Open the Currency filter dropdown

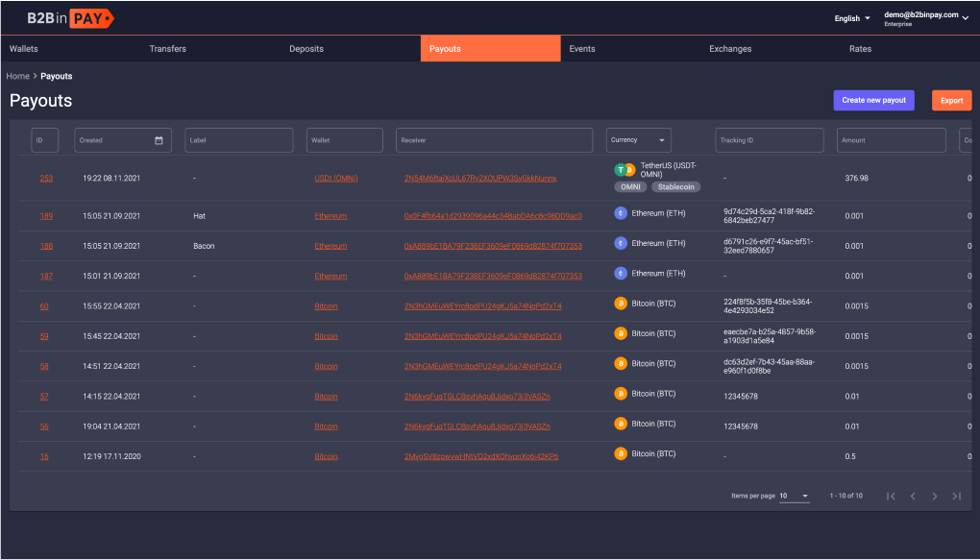pyautogui.click(x=639, y=140)
